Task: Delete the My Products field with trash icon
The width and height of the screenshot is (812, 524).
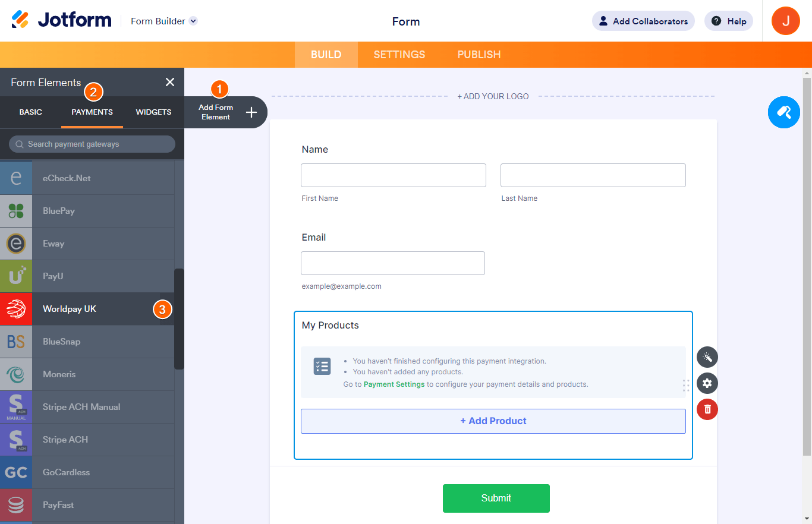Action: [x=707, y=409]
